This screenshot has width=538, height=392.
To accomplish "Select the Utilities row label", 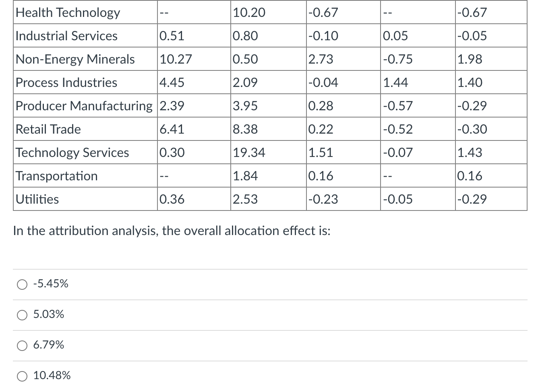I will point(37,199).
